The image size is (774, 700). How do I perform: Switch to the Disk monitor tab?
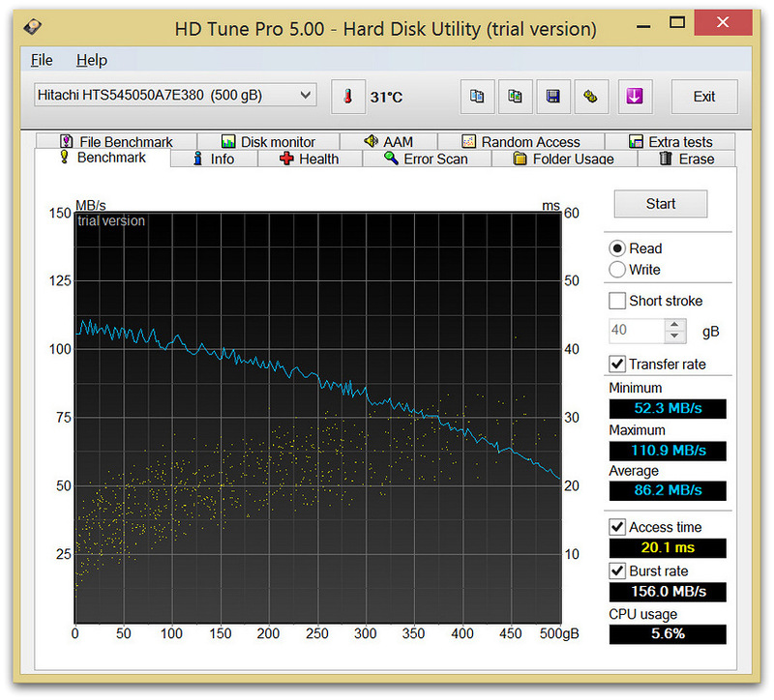point(268,141)
